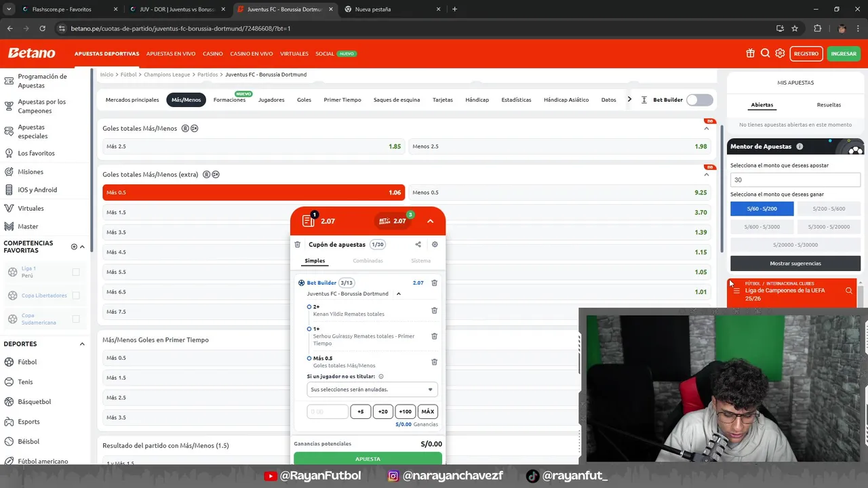This screenshot has width=868, height=488.
Task: Select the S/200 - S/600 win range
Action: (829, 209)
